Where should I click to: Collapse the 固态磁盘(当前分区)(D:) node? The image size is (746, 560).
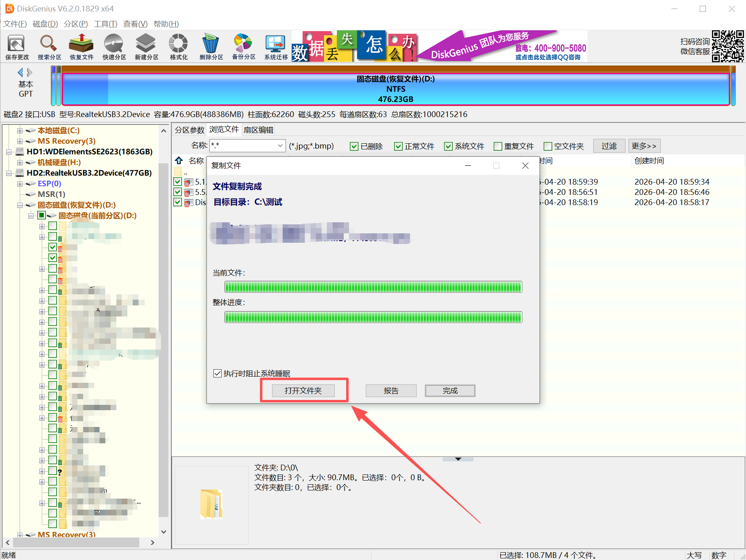(x=31, y=216)
